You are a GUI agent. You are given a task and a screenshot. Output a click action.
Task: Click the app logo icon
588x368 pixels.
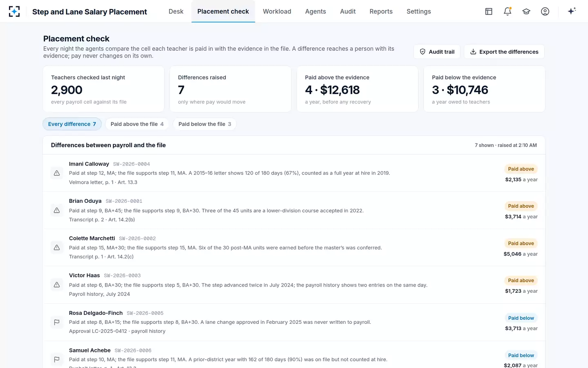14,11
